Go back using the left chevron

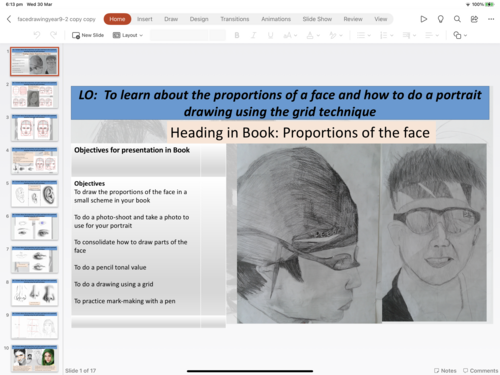point(9,19)
